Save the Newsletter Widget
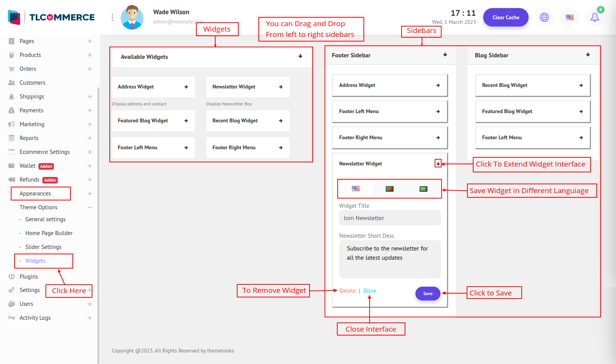This screenshot has height=364, width=616. pos(428,294)
